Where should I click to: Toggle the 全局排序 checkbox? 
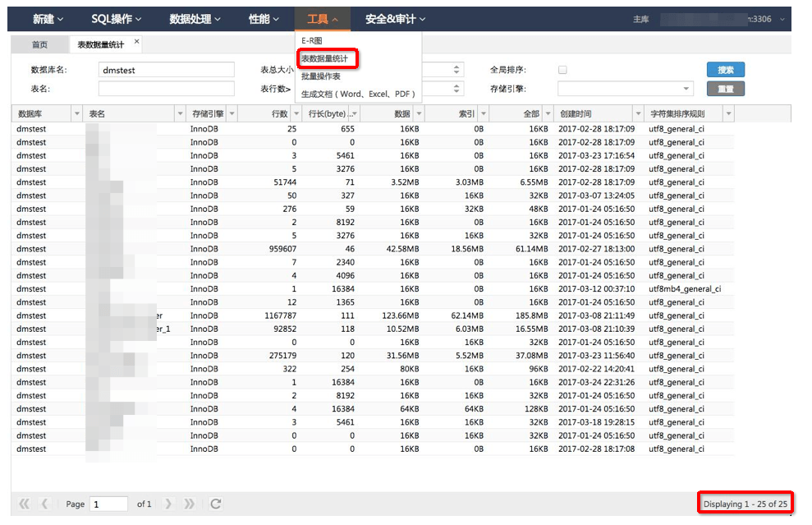click(563, 70)
